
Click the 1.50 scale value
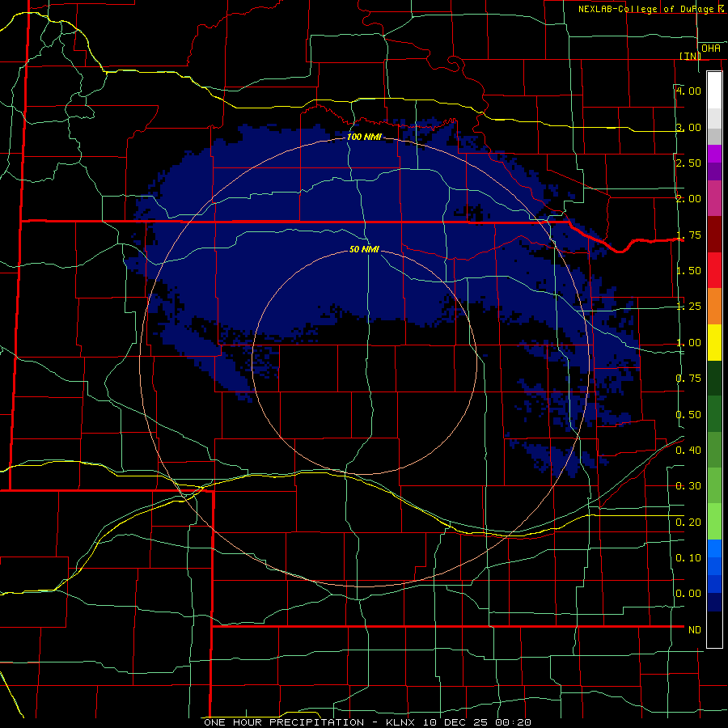pos(688,271)
